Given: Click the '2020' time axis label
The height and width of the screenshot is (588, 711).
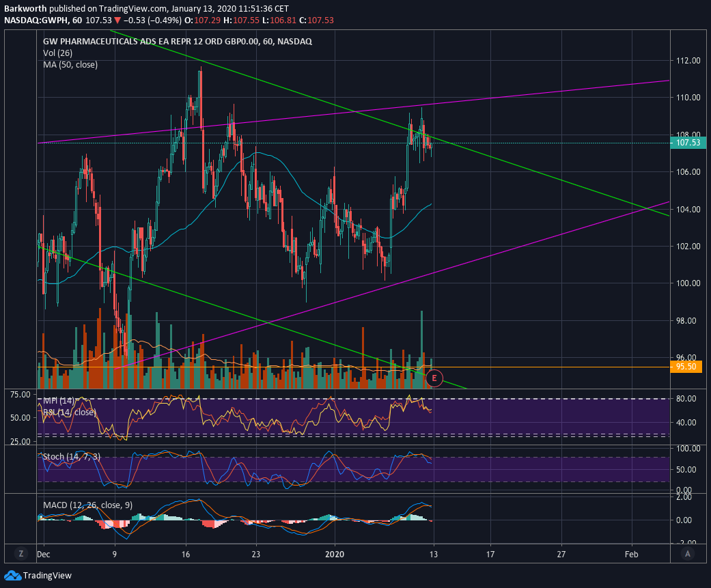Looking at the screenshot, I should click(x=335, y=554).
